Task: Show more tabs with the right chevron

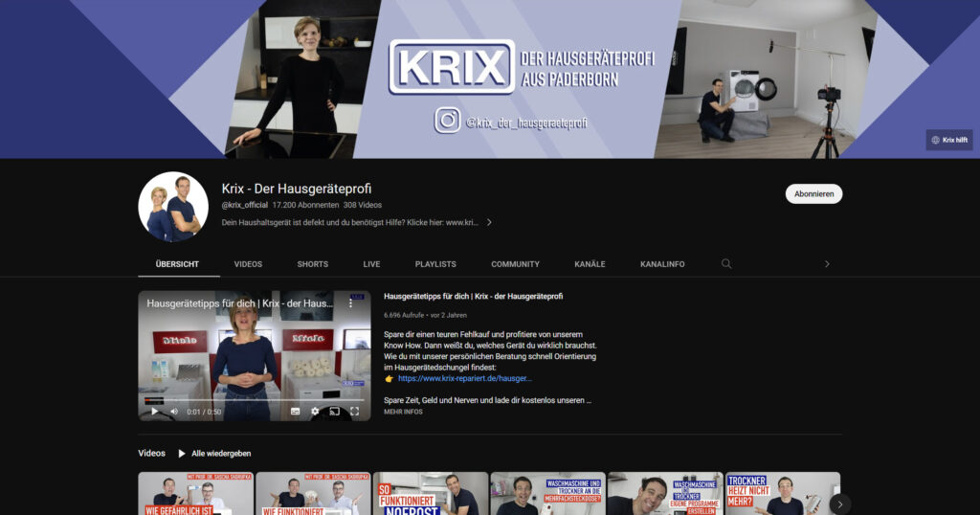Action: 827,264
